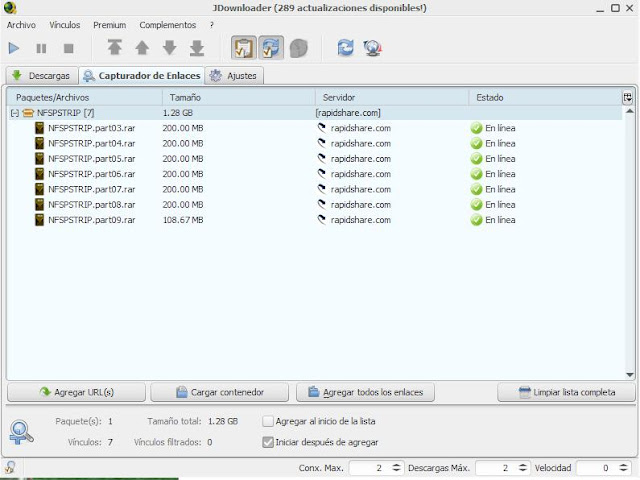Switch to Capturador de Enlaces tab
Screen dimensions: 640x480
coord(142,76)
